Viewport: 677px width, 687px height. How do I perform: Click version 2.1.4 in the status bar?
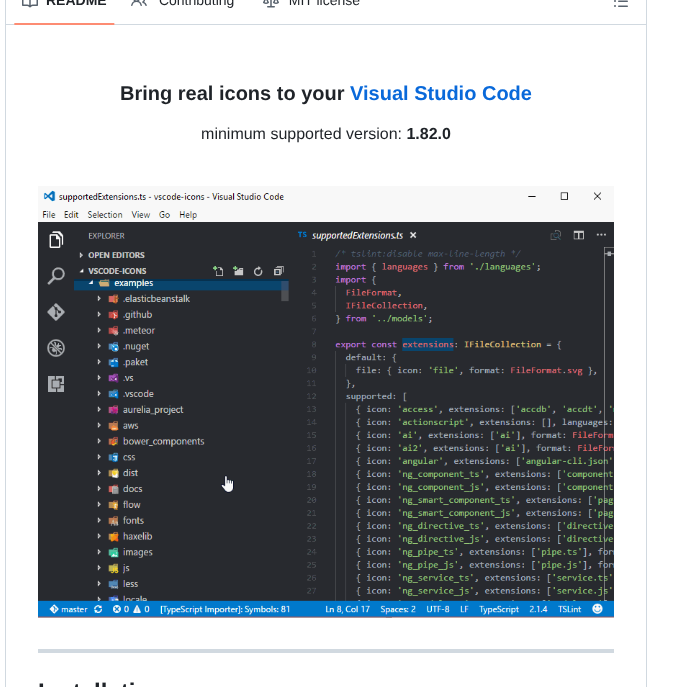coord(538,609)
